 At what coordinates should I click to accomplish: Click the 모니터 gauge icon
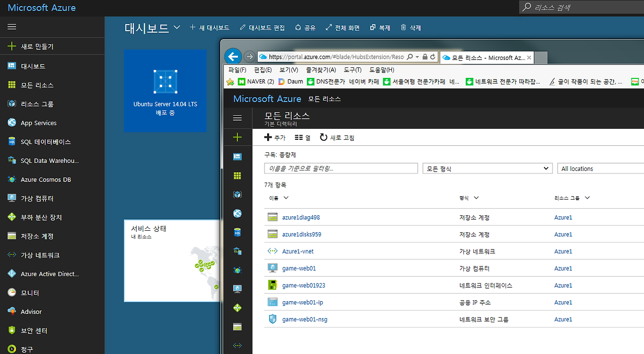pos(12,293)
